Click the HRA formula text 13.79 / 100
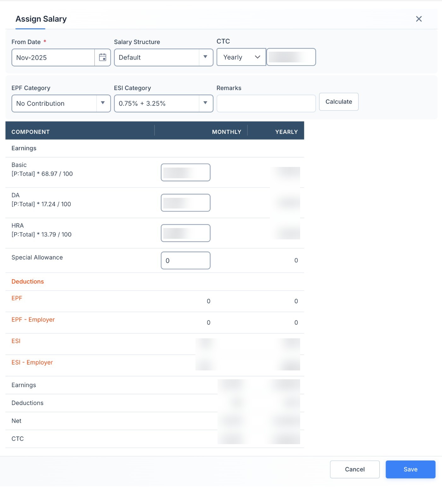This screenshot has height=504, width=442. coord(41,234)
